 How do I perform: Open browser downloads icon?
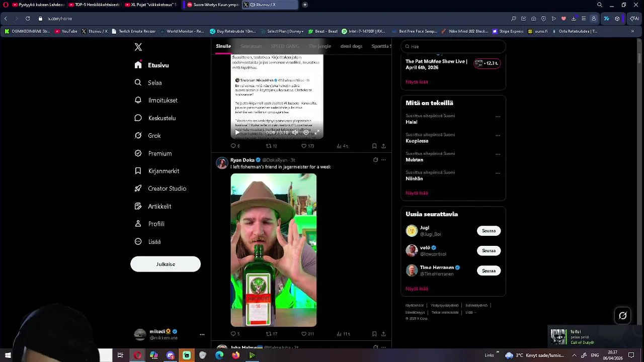(574, 19)
